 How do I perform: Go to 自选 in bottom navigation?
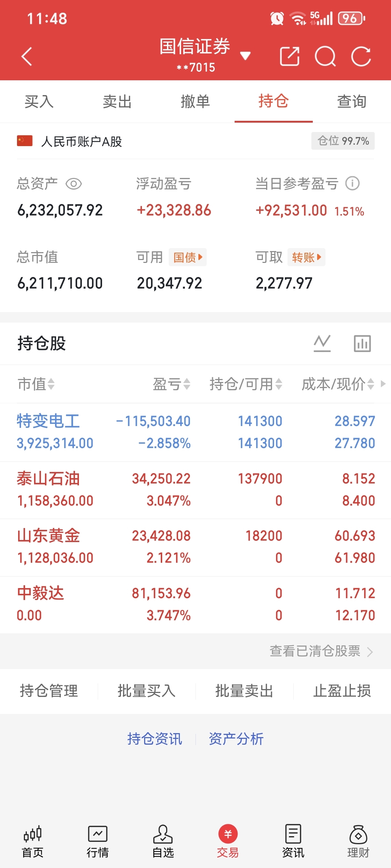[x=163, y=842]
